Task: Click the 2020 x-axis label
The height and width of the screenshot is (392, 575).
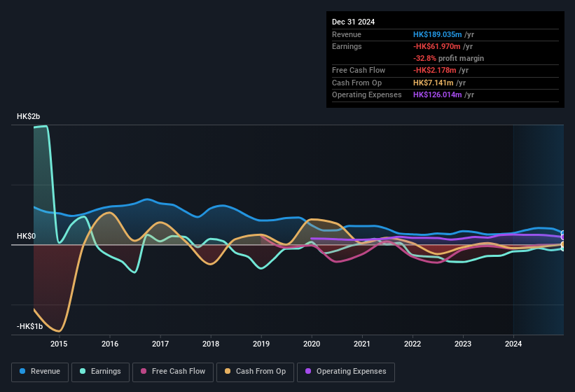Action: 312,344
